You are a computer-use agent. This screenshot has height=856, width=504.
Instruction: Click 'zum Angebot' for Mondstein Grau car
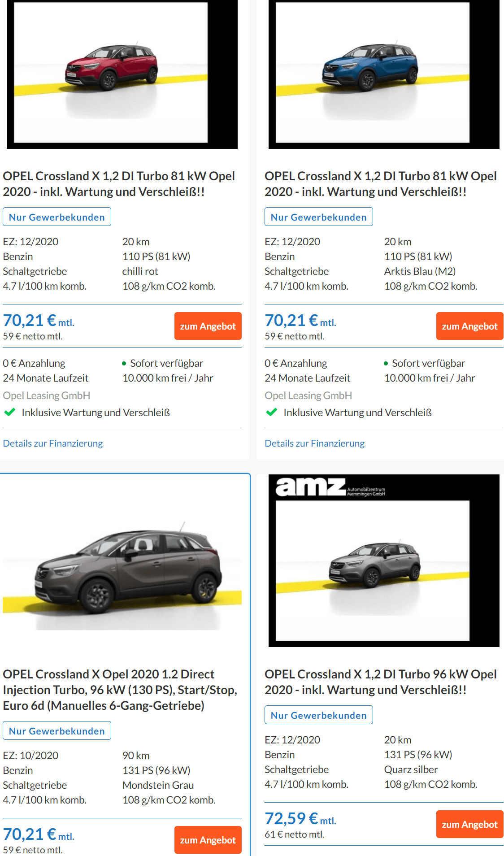(208, 840)
